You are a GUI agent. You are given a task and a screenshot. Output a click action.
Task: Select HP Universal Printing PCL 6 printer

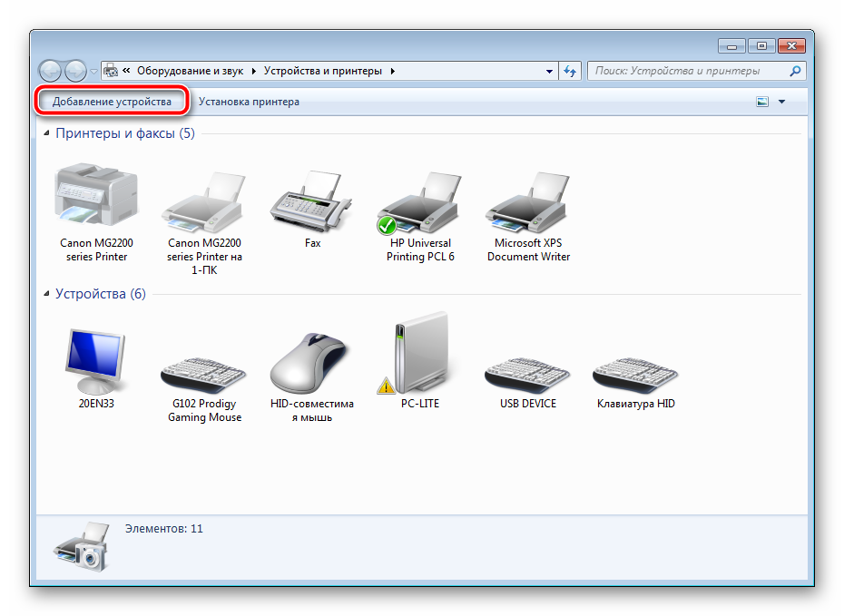click(421, 200)
